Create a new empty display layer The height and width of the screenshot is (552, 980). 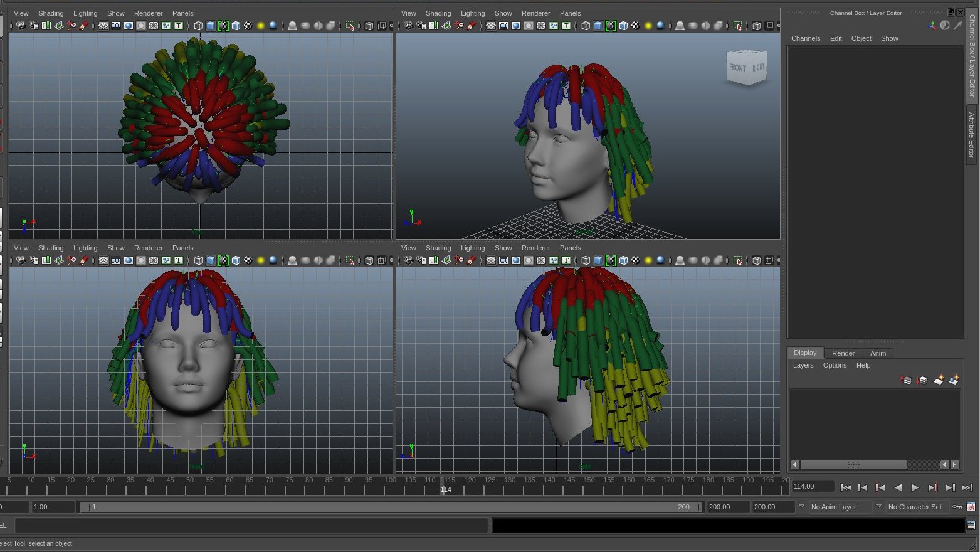pyautogui.click(x=938, y=380)
